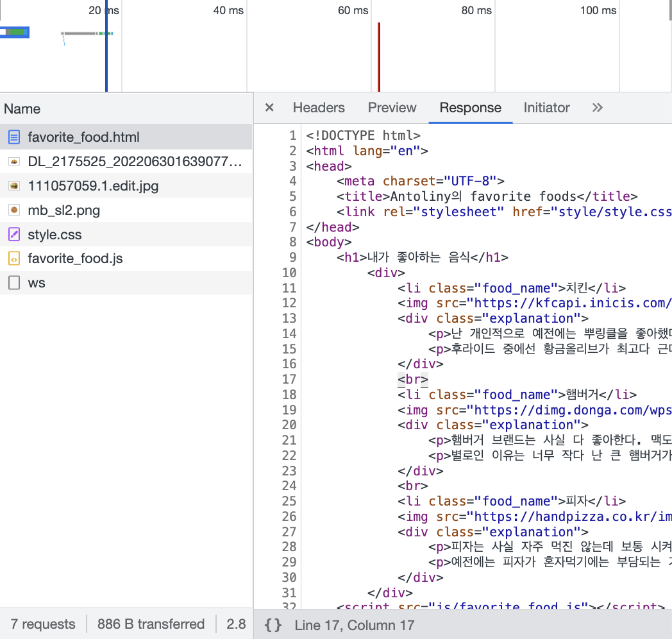The height and width of the screenshot is (639, 672).
Task: Click the thumbnail icon of mb_sl2.png
Action: coord(14,210)
